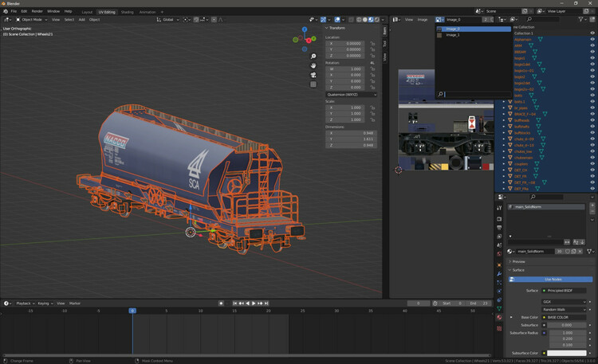
Task: Hide Collection 1 using its eye icon
Action: click(592, 33)
